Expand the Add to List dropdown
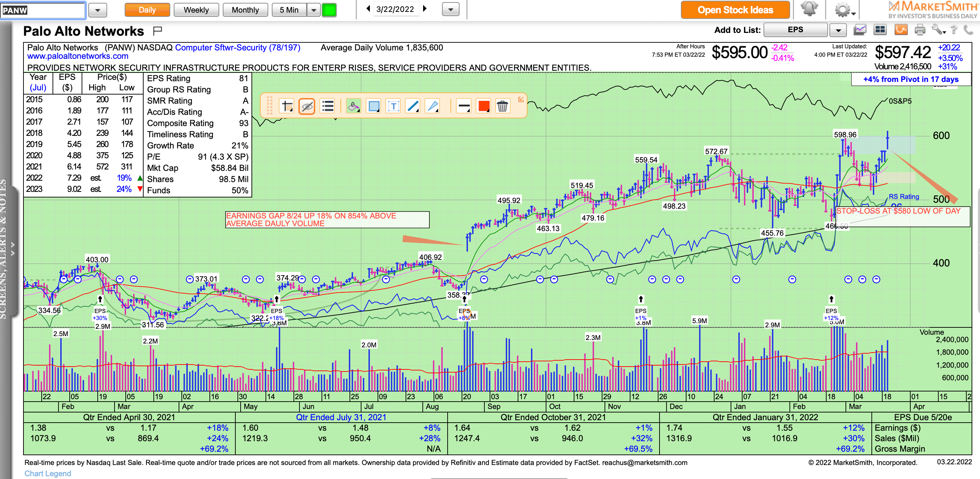980x479 pixels. point(838,30)
